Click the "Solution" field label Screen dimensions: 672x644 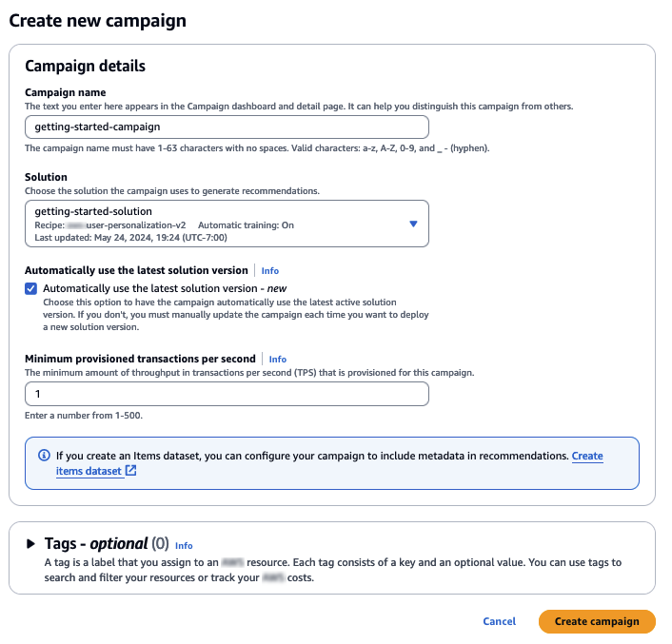[46, 177]
